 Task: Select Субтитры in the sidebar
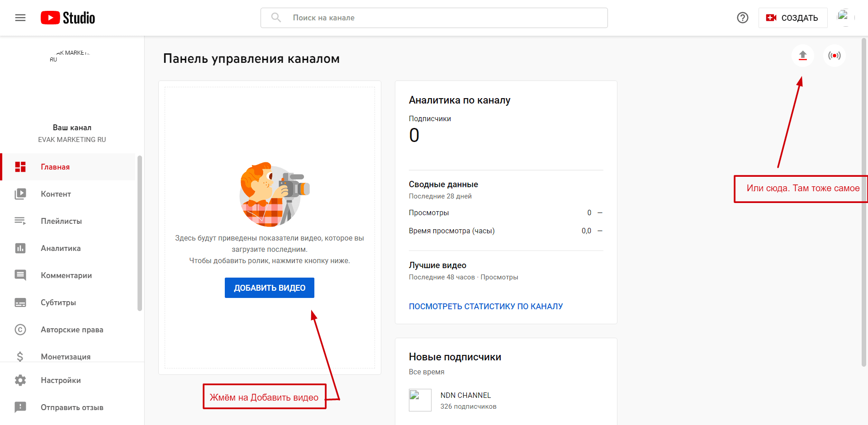68,302
